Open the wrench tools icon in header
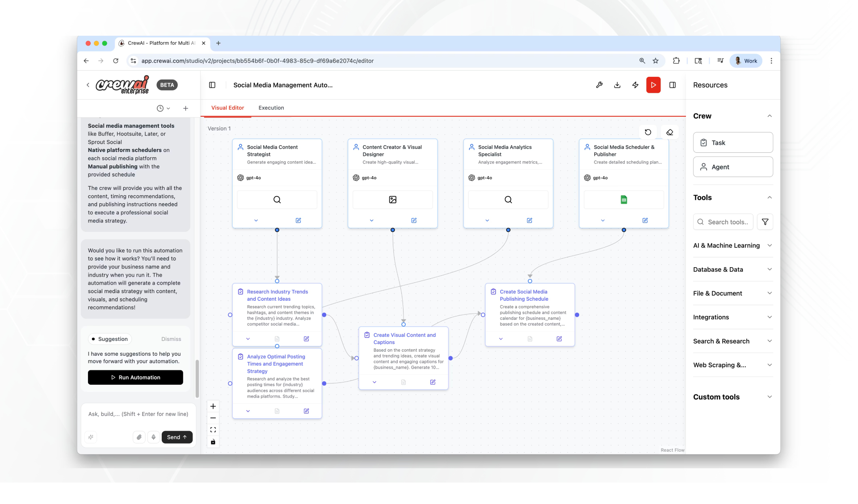 [599, 85]
